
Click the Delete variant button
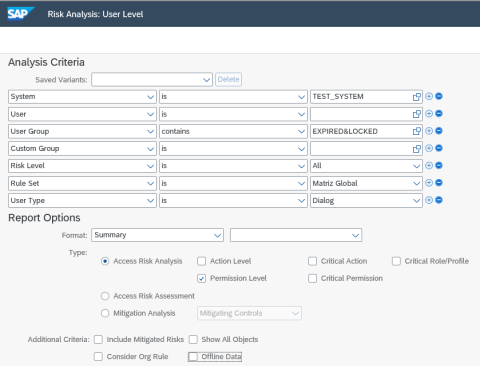click(x=228, y=80)
